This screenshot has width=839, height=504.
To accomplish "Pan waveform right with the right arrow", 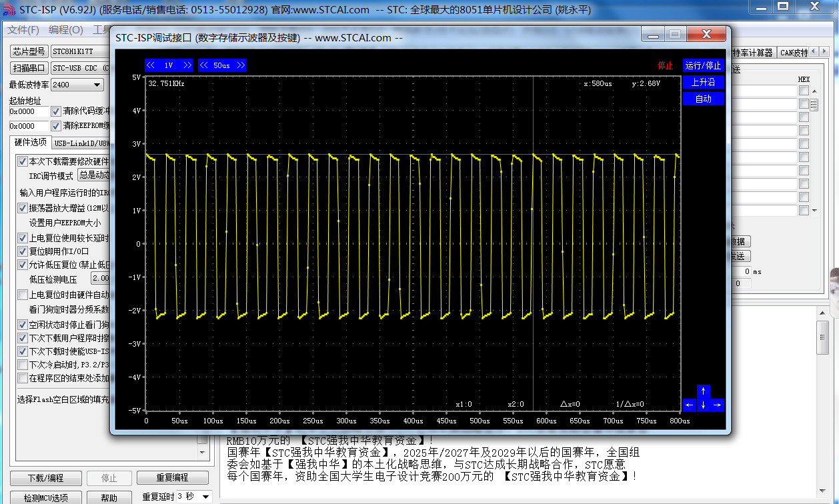I will tap(717, 405).
